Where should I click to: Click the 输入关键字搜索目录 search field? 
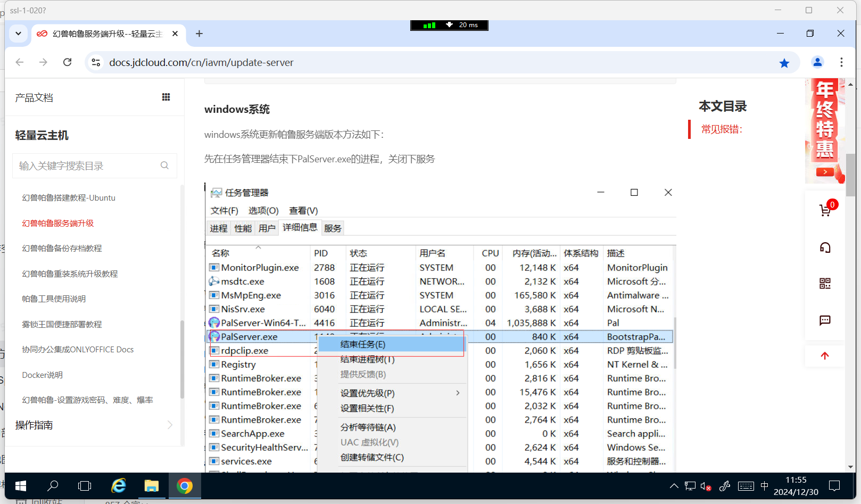click(95, 166)
